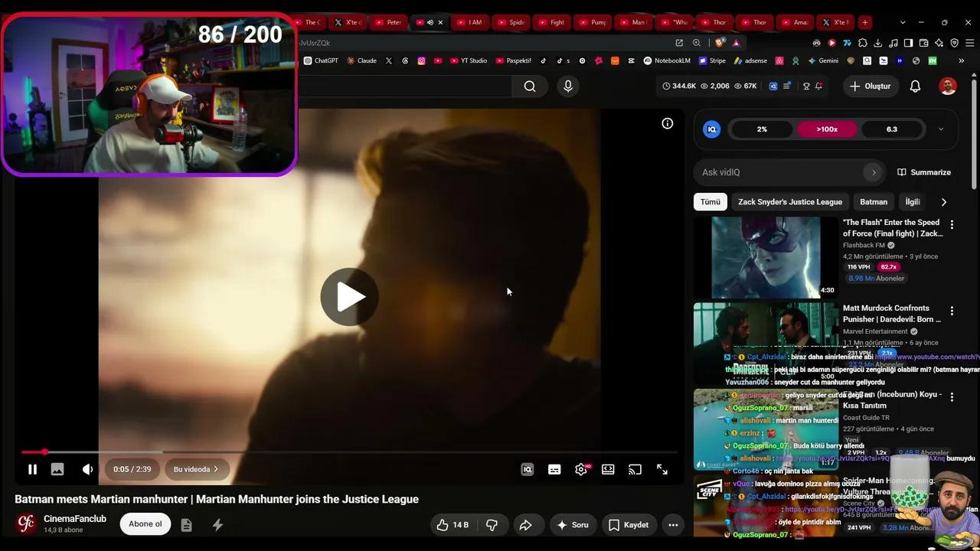Click the '>100x' vidIQ score pill
This screenshot has height=551, width=980.
pyautogui.click(x=827, y=129)
